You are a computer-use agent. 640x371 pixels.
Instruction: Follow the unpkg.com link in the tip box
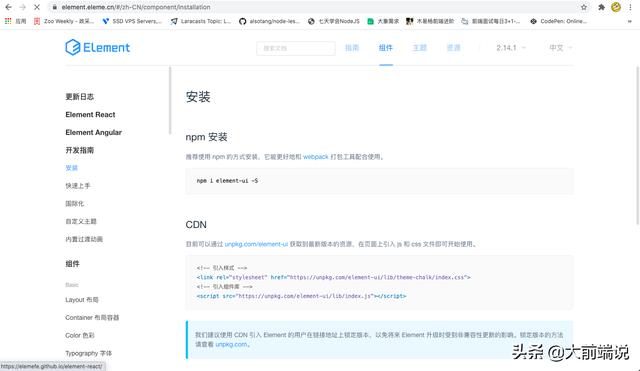pyautogui.click(x=231, y=344)
